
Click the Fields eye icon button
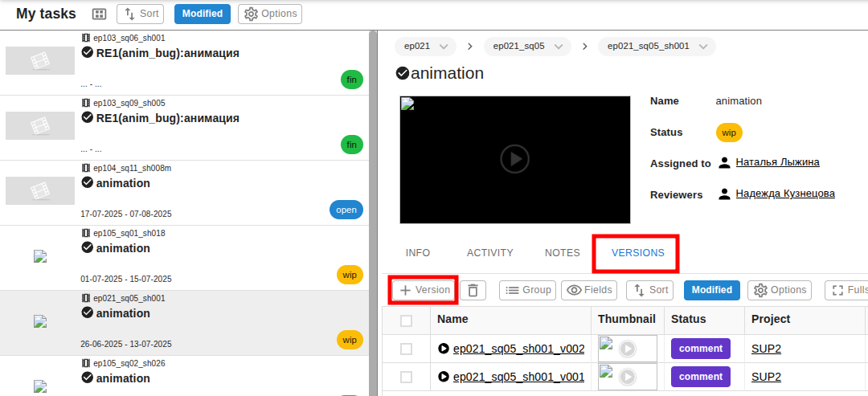pos(590,290)
